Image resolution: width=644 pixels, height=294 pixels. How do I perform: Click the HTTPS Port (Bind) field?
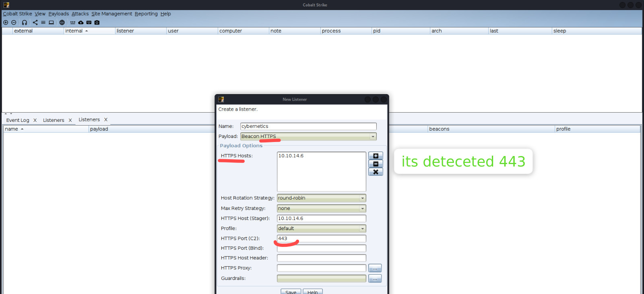(322, 248)
